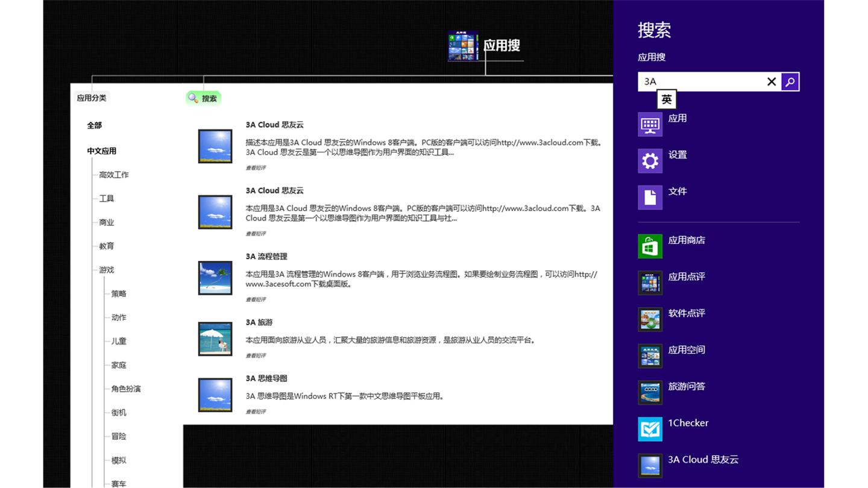Open the 3A 流程管理 result thumbnail
Screen dimensions: 868x488
[x=215, y=278]
